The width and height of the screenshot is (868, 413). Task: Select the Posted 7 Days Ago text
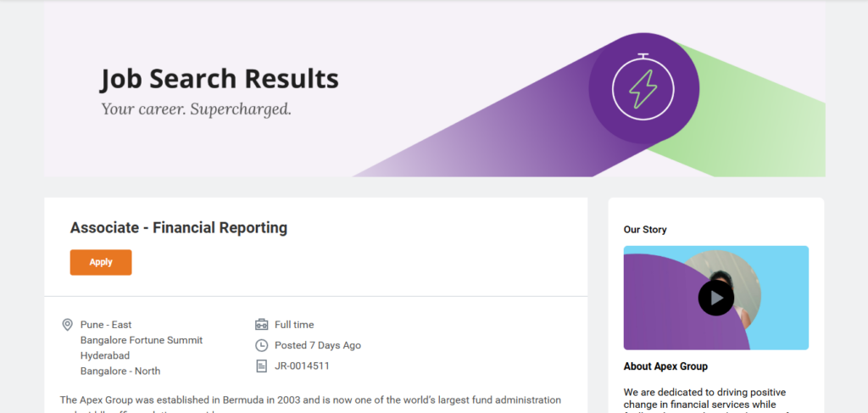click(x=318, y=345)
